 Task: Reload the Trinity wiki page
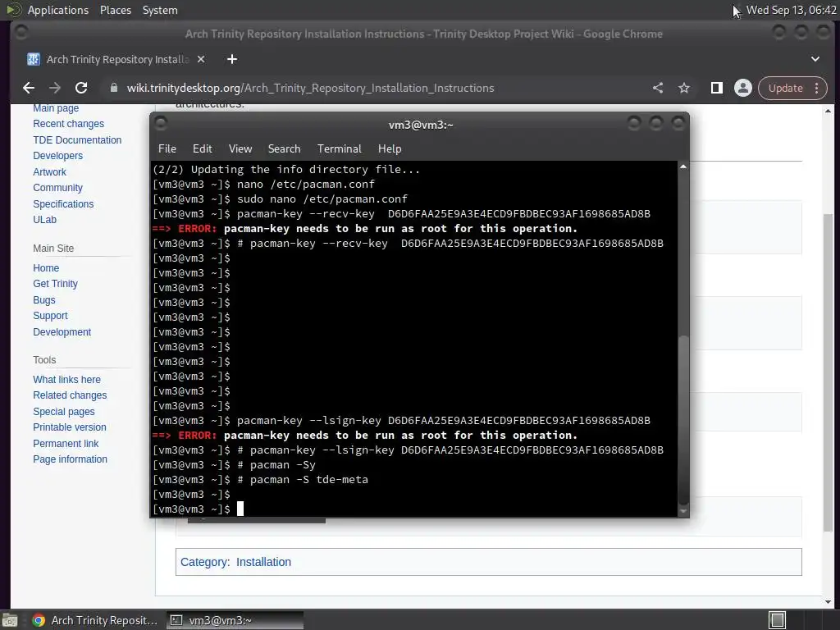[81, 88]
